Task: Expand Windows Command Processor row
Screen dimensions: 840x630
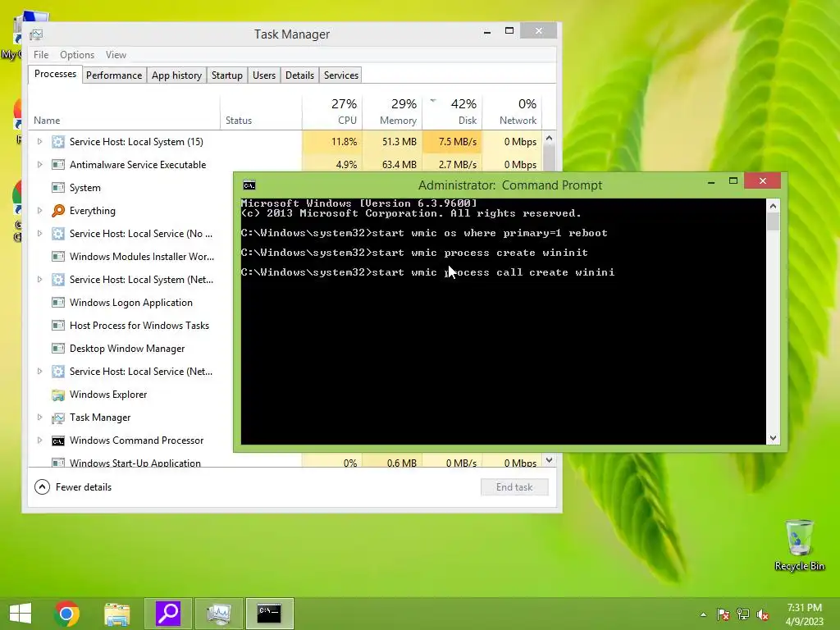Action: pos(39,441)
